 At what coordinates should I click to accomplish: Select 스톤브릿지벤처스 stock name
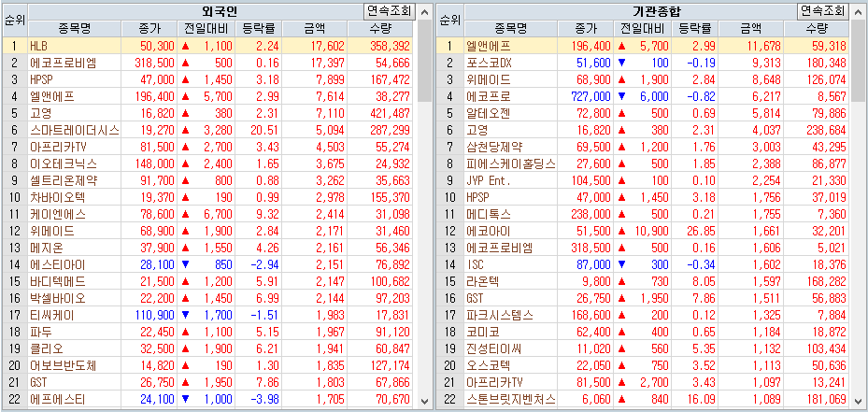[510, 399]
